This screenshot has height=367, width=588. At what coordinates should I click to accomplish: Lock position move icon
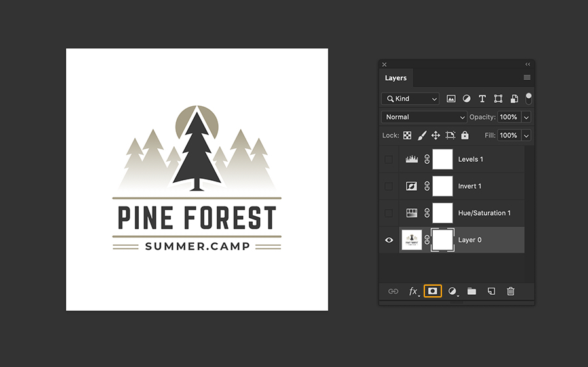click(x=435, y=136)
